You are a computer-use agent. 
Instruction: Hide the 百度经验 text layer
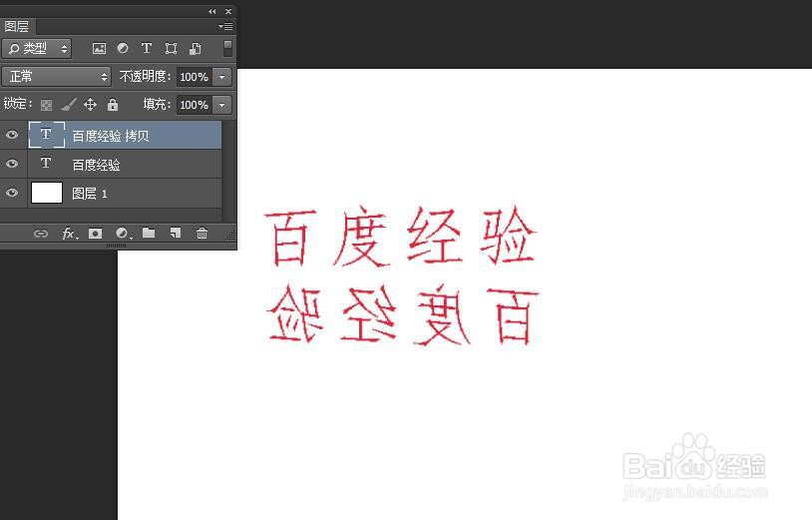pos(12,164)
